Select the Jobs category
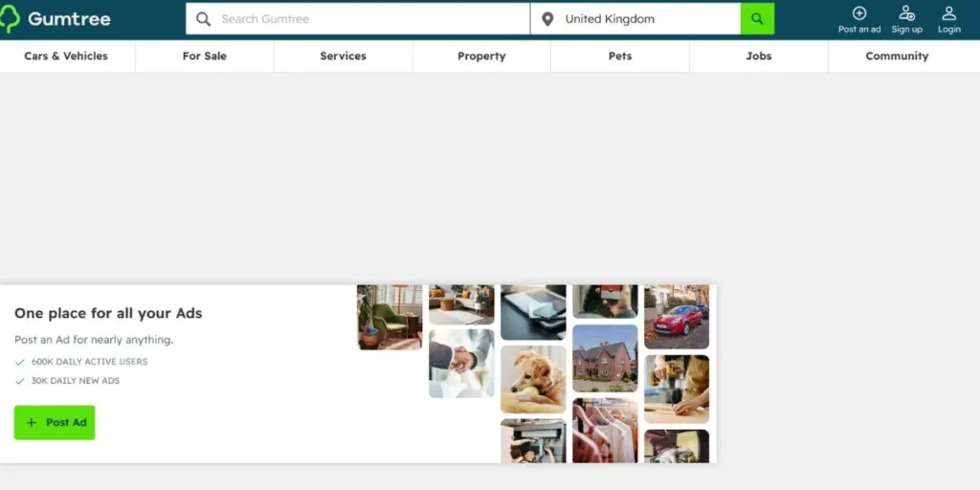The image size is (980, 490). pos(759,56)
